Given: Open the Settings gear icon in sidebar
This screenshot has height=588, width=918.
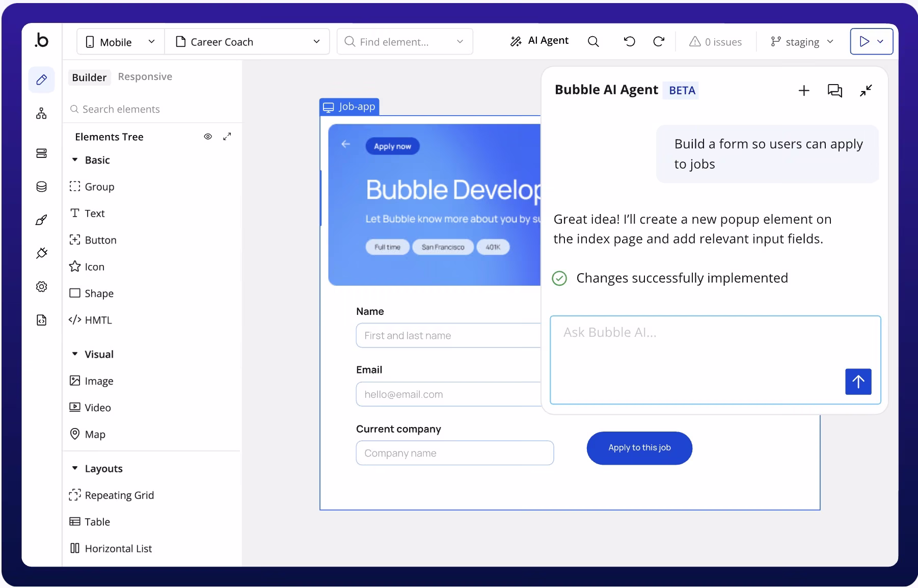Looking at the screenshot, I should coord(42,287).
